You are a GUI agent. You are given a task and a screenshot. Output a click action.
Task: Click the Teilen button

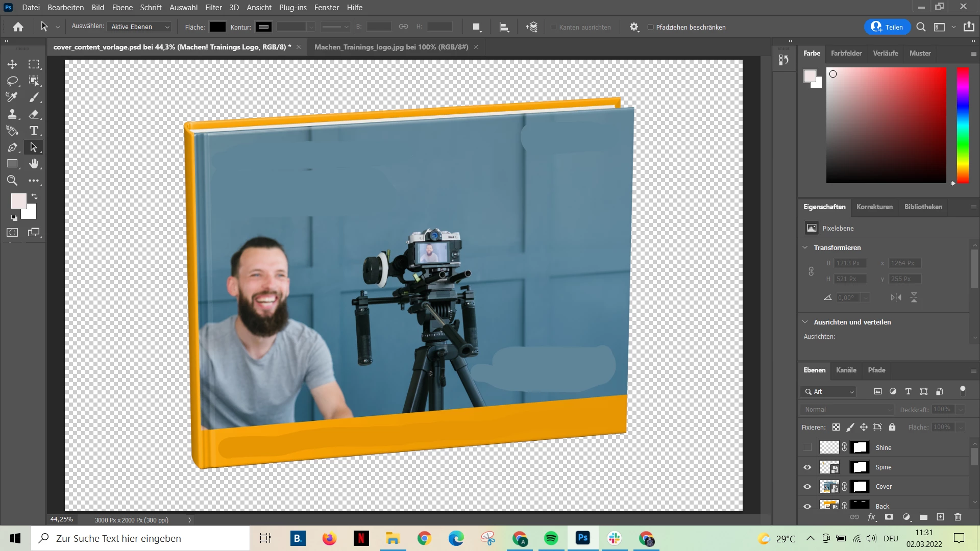(887, 27)
